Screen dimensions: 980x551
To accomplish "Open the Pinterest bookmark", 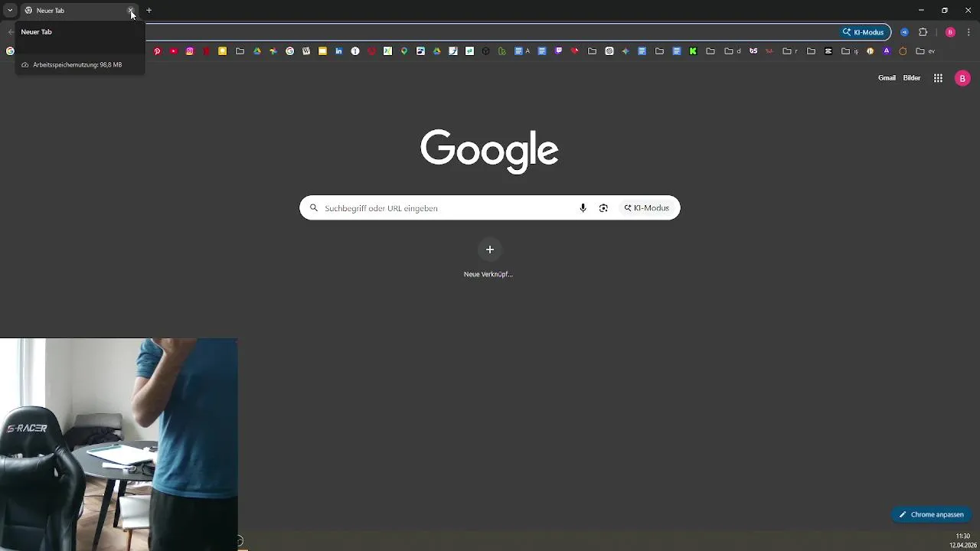I will pyautogui.click(x=157, y=51).
